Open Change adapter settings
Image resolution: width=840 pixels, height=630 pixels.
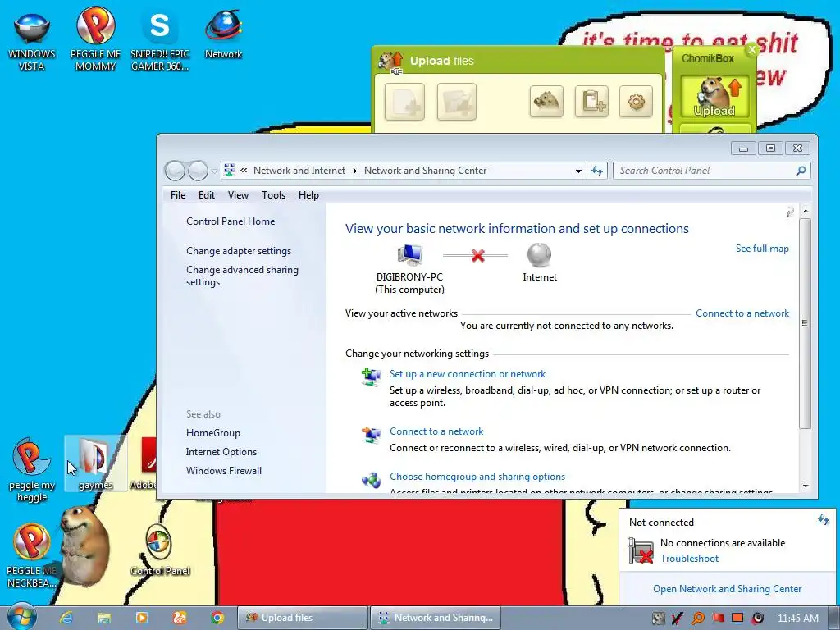[239, 251]
